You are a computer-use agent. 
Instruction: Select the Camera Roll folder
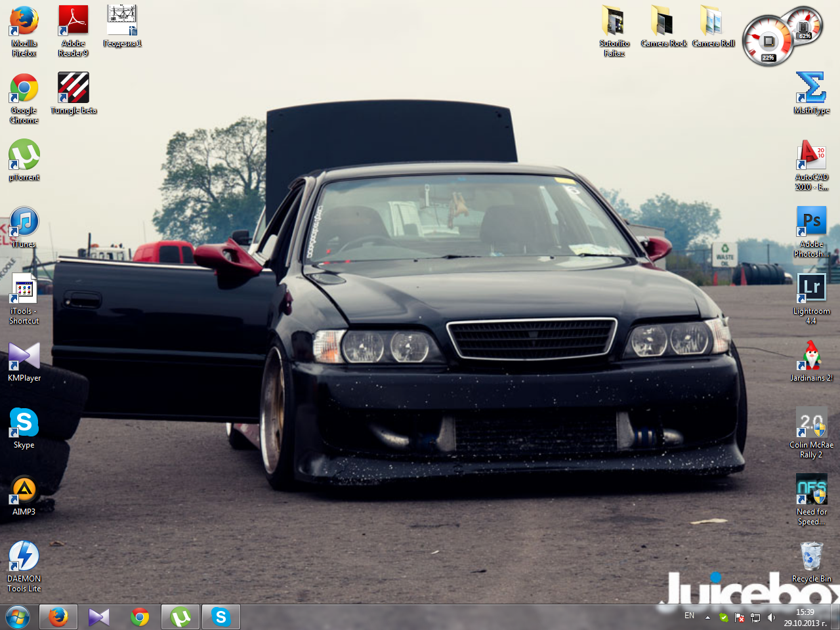(713, 26)
